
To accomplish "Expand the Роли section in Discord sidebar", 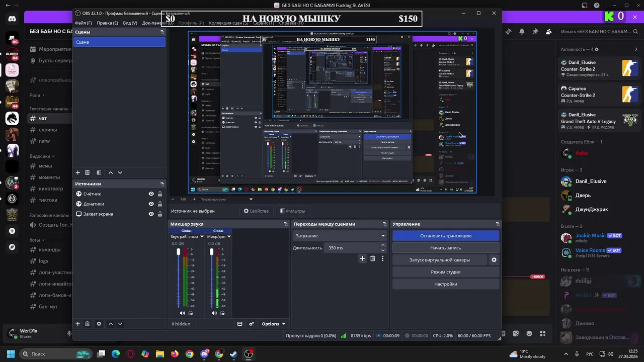I will click(x=37, y=95).
